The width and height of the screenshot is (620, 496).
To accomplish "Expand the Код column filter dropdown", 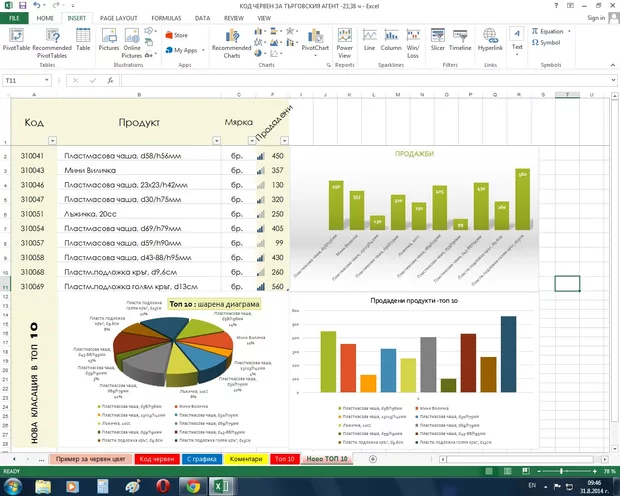I will tap(53, 141).
